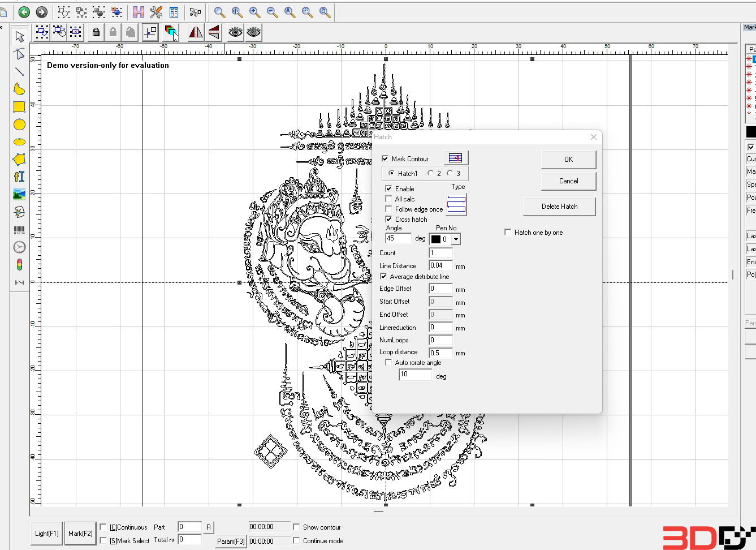Open the Pen No. dropdown

click(x=456, y=239)
